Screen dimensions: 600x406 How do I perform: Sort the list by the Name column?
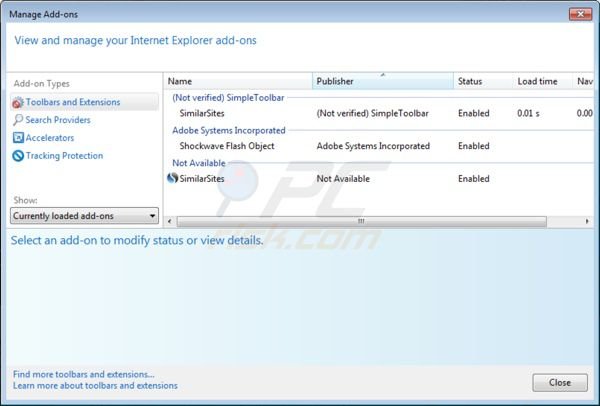pos(238,81)
